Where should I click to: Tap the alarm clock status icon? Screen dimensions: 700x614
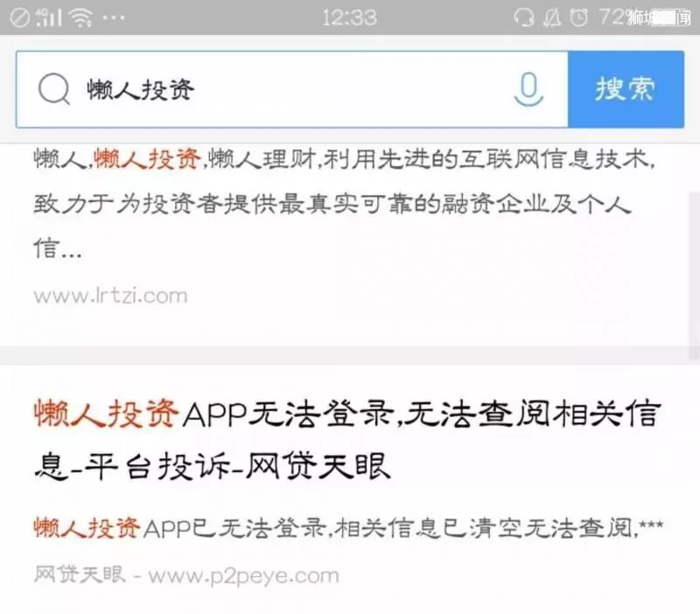click(579, 17)
